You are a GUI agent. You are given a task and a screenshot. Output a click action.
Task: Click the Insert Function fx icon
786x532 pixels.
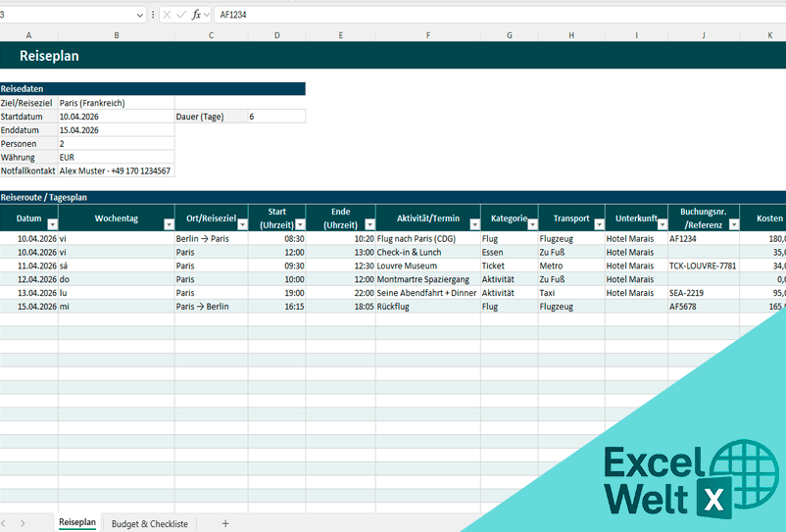coord(196,15)
